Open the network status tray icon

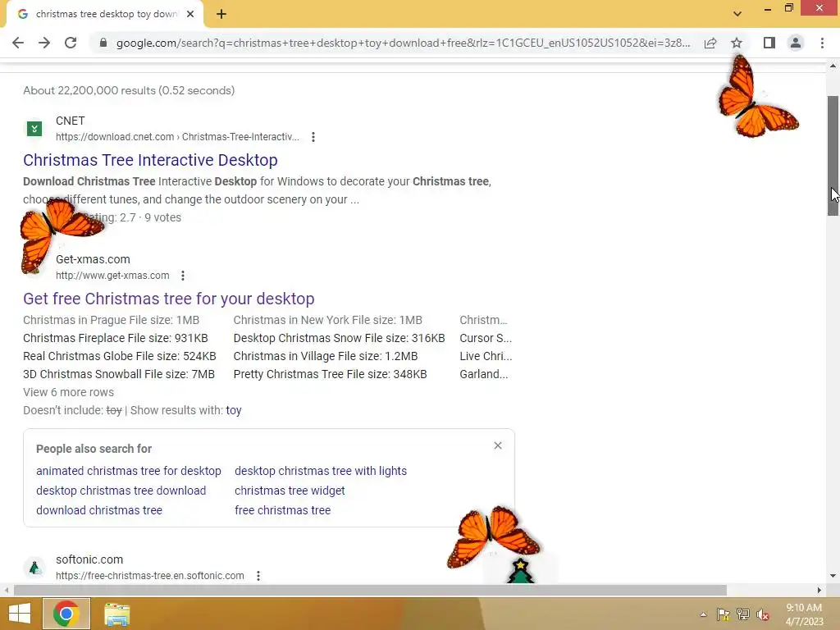click(x=743, y=614)
